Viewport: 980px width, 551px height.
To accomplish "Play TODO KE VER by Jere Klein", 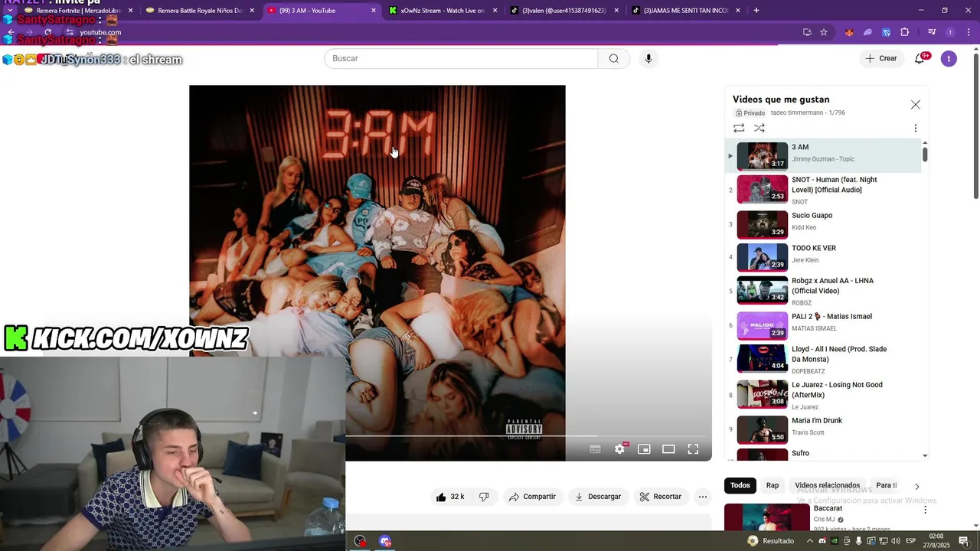I will [823, 256].
